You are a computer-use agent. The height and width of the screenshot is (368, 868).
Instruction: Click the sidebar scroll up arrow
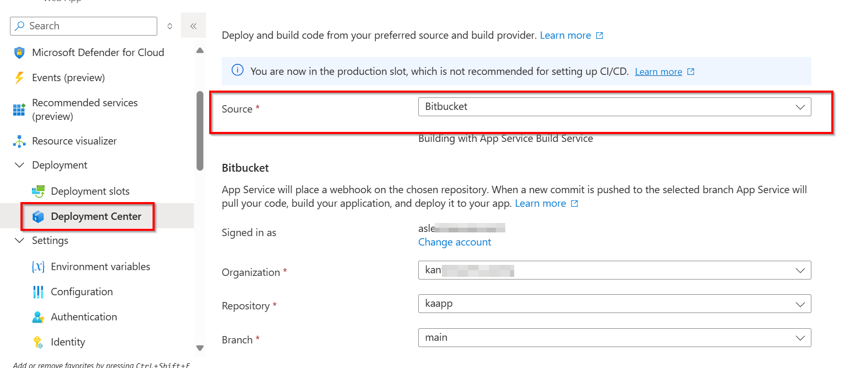[x=200, y=50]
